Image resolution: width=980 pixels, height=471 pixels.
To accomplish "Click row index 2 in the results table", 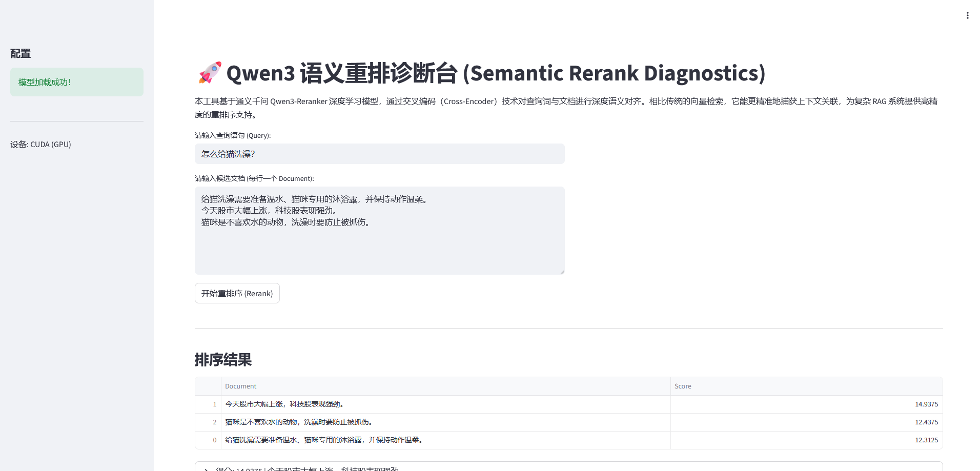I will pos(208,422).
